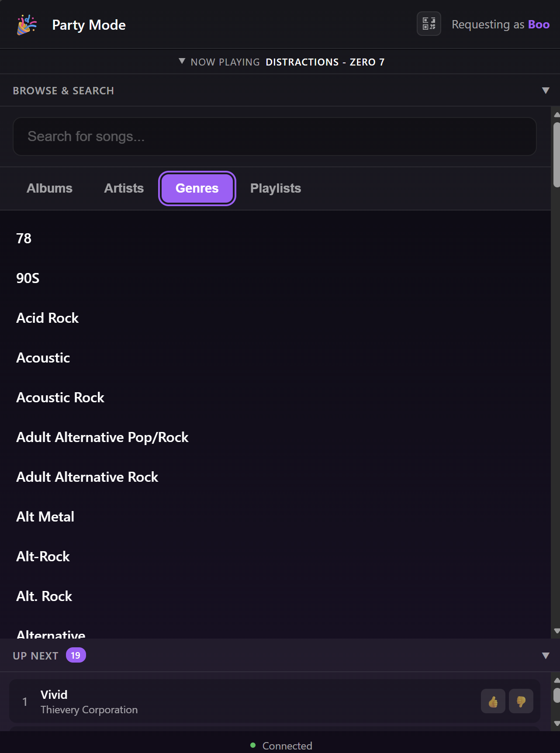Image resolution: width=560 pixels, height=753 pixels.
Task: Open the Playlists tab
Action: pos(276,188)
